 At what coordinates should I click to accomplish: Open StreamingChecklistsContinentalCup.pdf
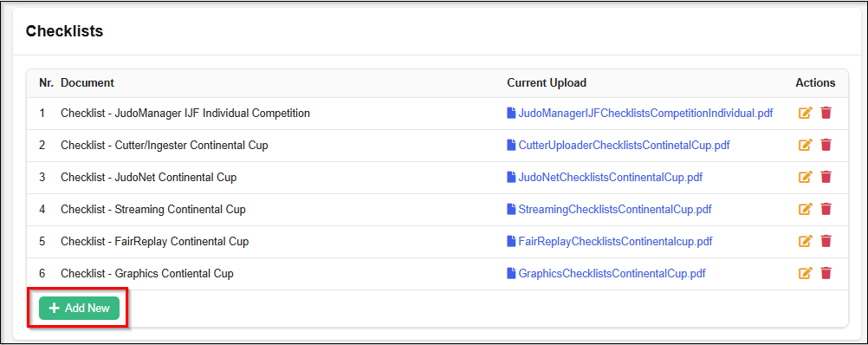click(610, 210)
